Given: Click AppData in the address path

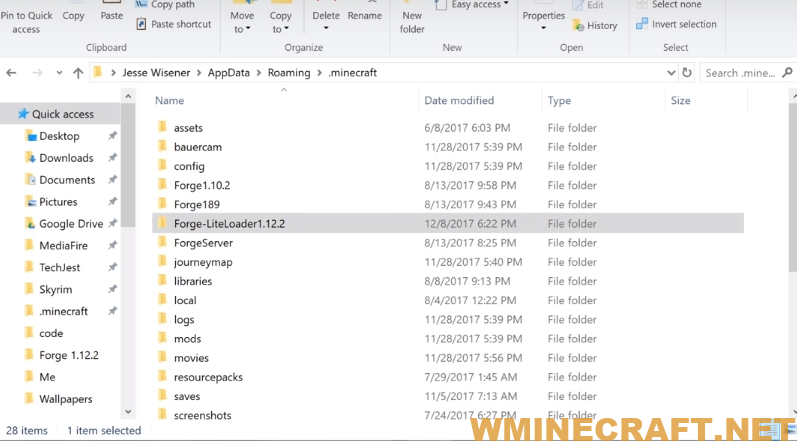Looking at the screenshot, I should pyautogui.click(x=229, y=73).
